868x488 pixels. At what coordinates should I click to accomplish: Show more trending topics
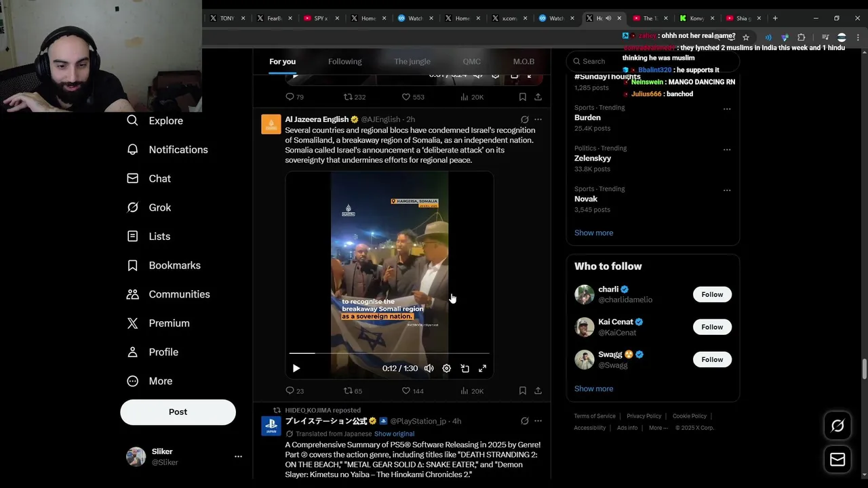593,232
